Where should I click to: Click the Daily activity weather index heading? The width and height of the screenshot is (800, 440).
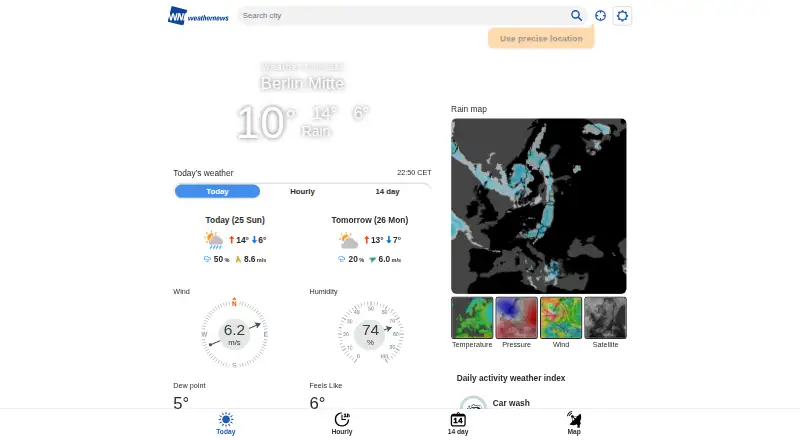[x=511, y=378]
